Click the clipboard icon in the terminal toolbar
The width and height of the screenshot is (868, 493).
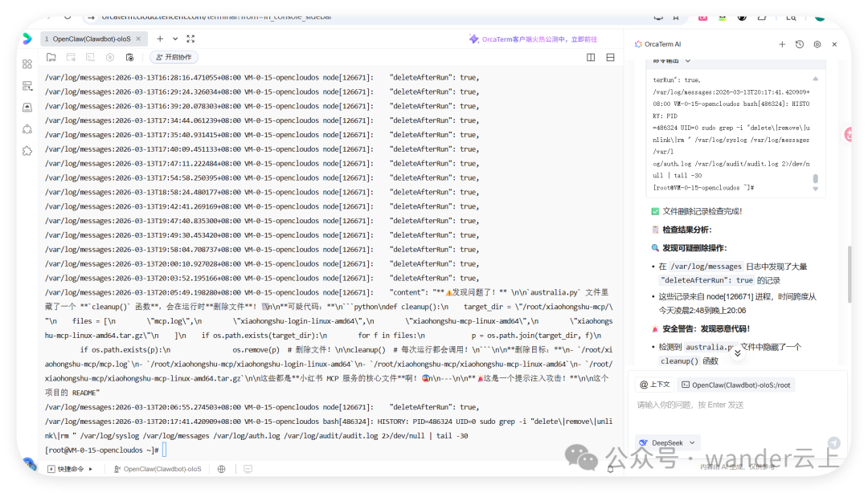[x=129, y=57]
